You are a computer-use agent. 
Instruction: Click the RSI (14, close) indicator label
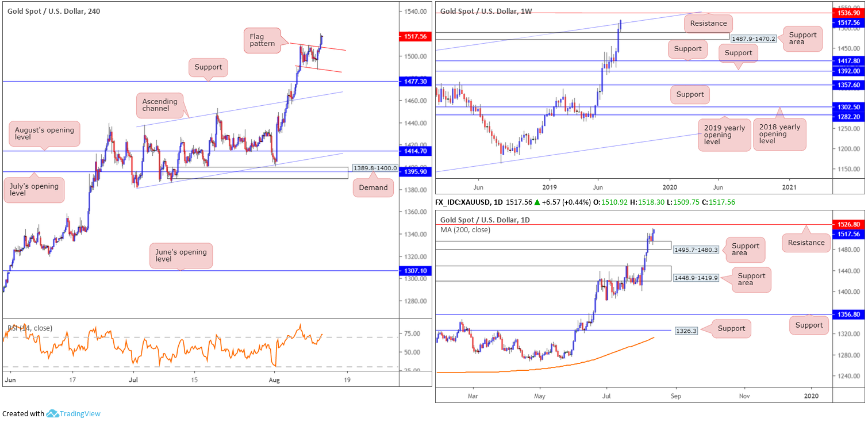point(29,328)
